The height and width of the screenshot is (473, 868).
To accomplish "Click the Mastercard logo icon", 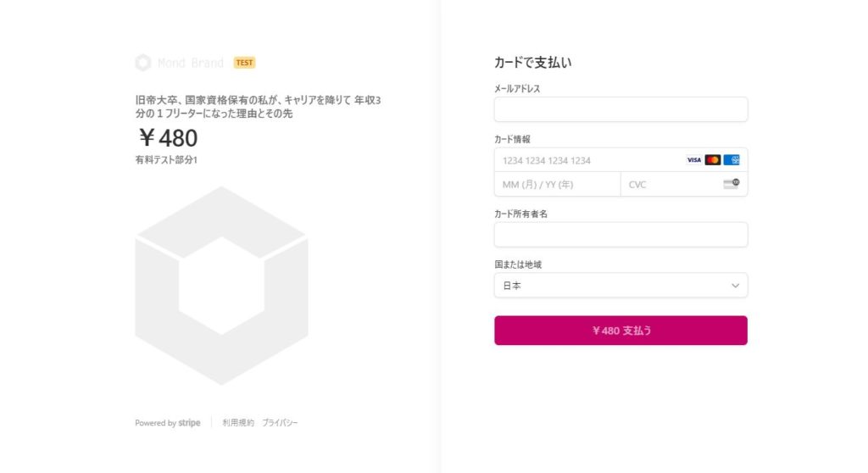I will pyautogui.click(x=712, y=160).
